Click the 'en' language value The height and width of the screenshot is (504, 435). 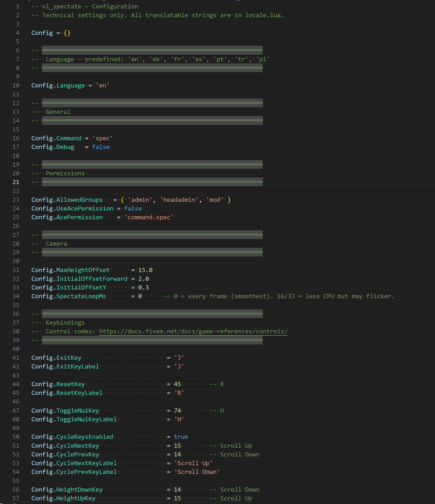103,85
